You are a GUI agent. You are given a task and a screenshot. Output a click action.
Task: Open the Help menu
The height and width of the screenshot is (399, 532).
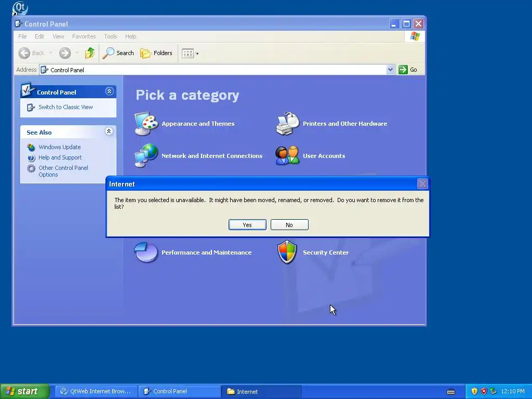[x=130, y=36]
